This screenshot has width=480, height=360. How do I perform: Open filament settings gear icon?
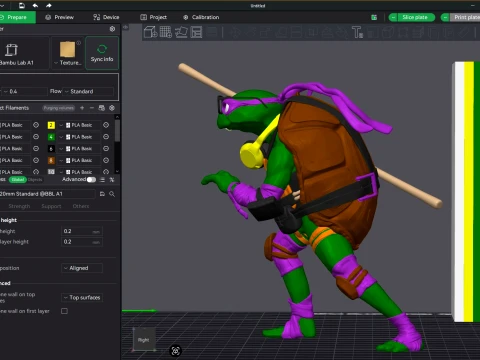click(x=112, y=108)
